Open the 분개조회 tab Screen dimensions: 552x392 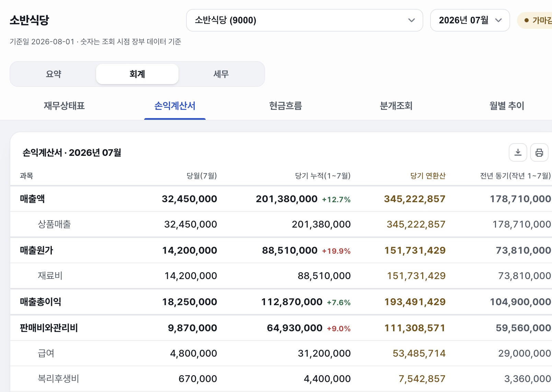[396, 106]
